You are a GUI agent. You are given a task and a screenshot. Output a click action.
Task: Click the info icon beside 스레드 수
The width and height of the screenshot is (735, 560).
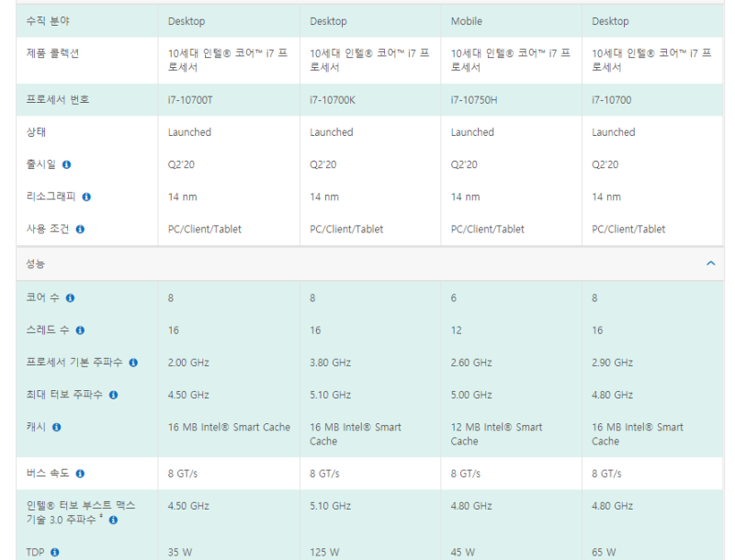pyautogui.click(x=80, y=330)
